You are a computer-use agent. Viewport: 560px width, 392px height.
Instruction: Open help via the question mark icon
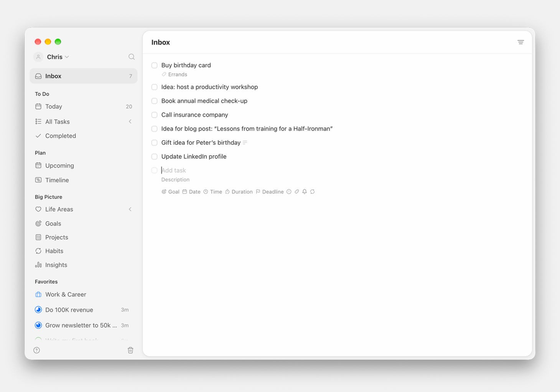pos(37,350)
